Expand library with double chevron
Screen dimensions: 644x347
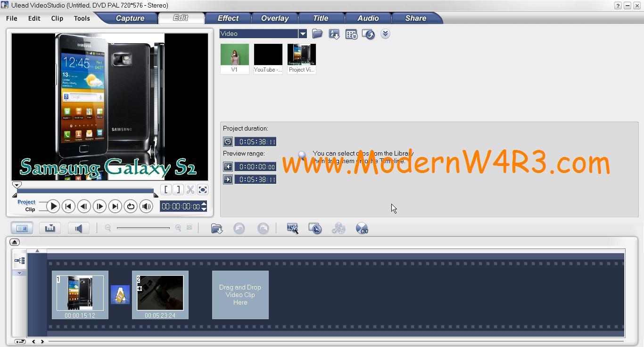[385, 33]
